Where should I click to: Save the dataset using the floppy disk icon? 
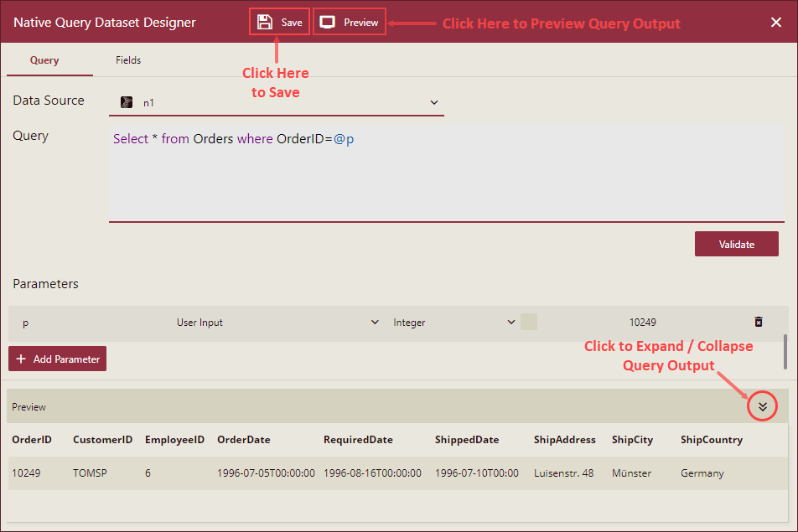coord(262,22)
